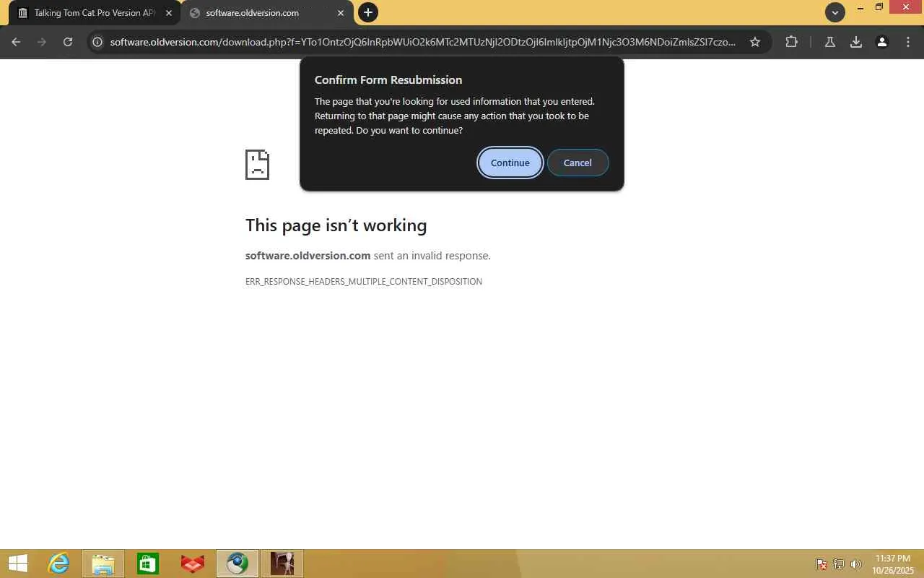The height and width of the screenshot is (578, 924).
Task: Open the Windows Start button
Action: (18, 564)
